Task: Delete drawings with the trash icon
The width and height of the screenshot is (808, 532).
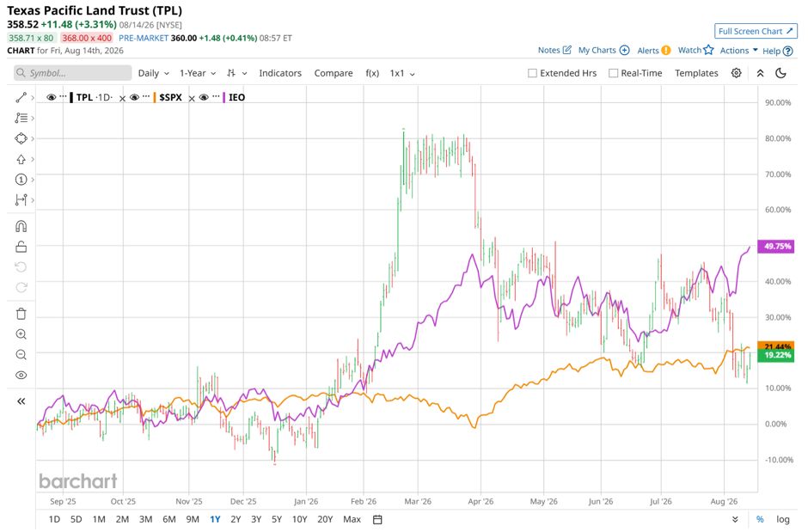Action: (21, 314)
